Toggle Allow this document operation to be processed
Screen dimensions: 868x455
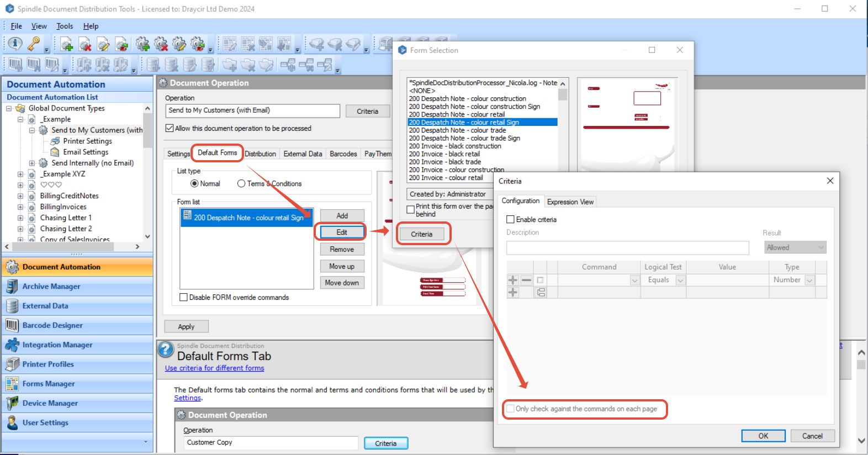170,128
